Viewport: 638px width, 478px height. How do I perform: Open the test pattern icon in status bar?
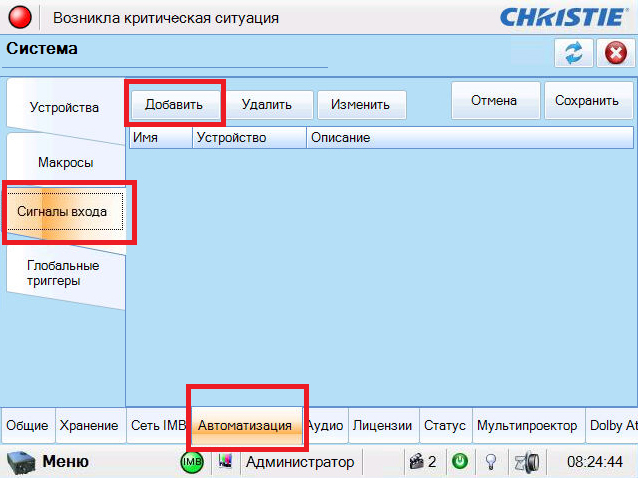(x=225, y=461)
